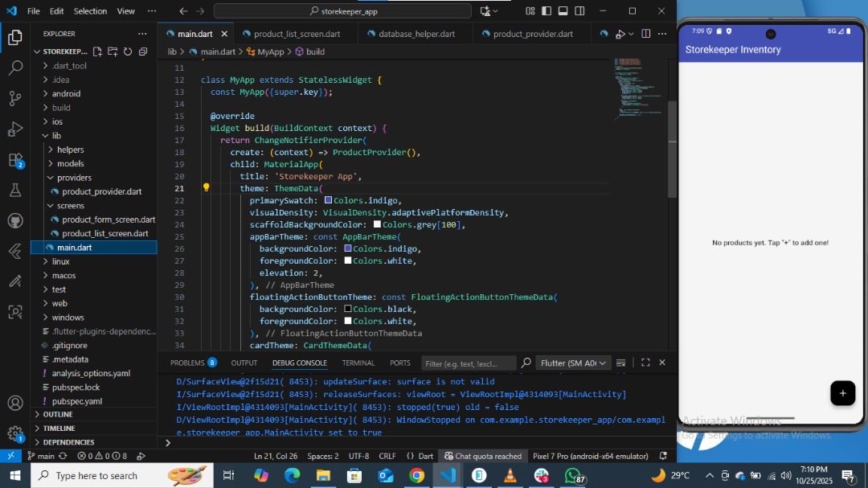Toggle the panel layout visibility
This screenshot has height=488, width=868.
point(563,10)
